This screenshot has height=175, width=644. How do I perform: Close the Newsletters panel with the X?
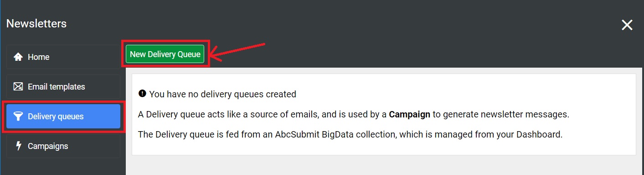[x=627, y=25]
